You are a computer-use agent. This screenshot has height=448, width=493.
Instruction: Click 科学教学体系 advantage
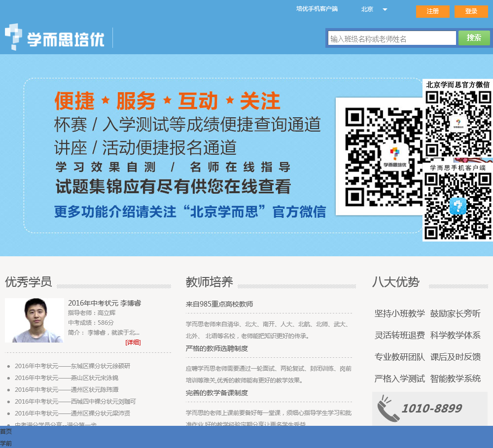click(x=455, y=335)
